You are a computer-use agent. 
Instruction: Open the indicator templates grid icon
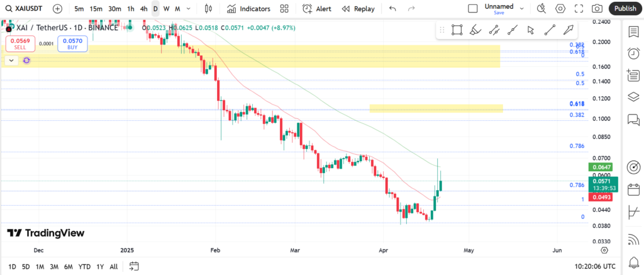[x=285, y=9]
